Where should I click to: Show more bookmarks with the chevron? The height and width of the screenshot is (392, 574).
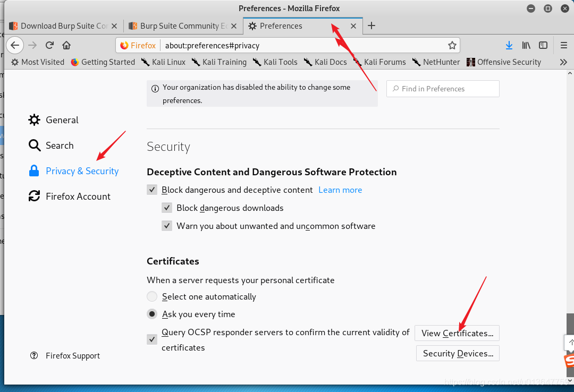pos(563,62)
